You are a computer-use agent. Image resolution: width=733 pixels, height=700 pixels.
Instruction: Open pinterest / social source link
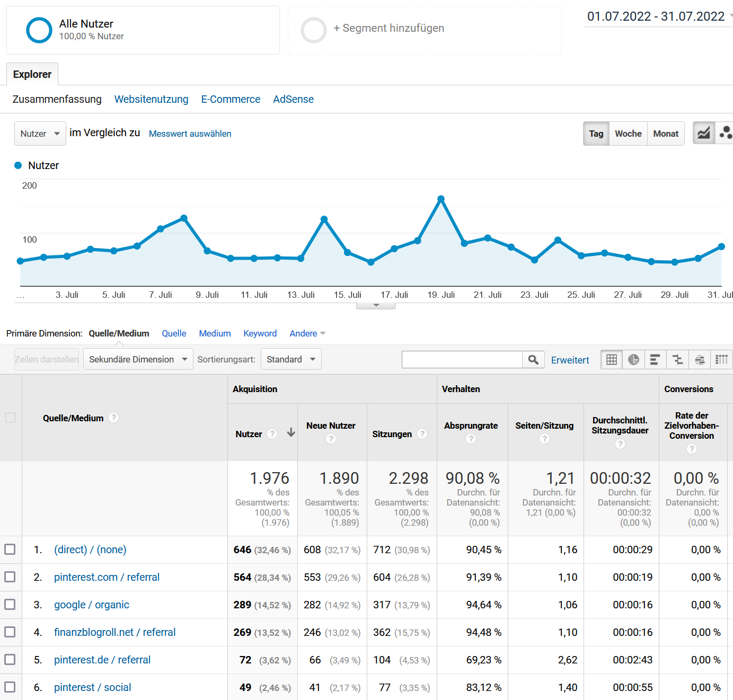pyautogui.click(x=93, y=687)
